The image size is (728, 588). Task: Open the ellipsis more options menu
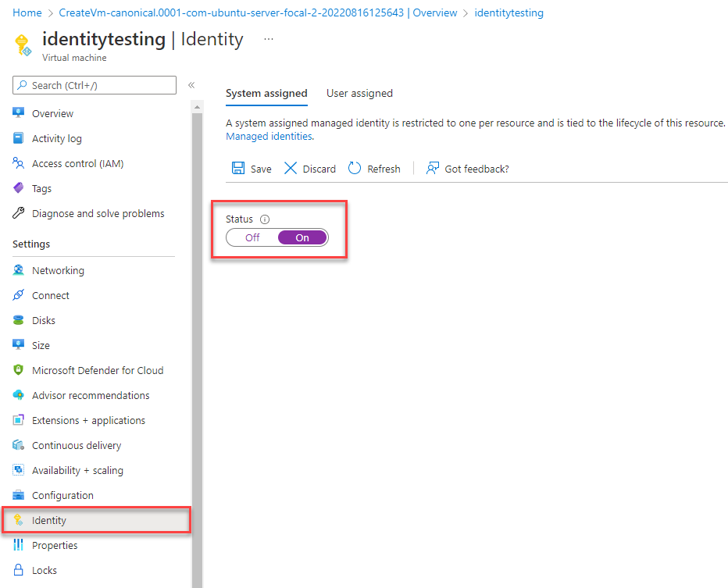[x=269, y=38]
